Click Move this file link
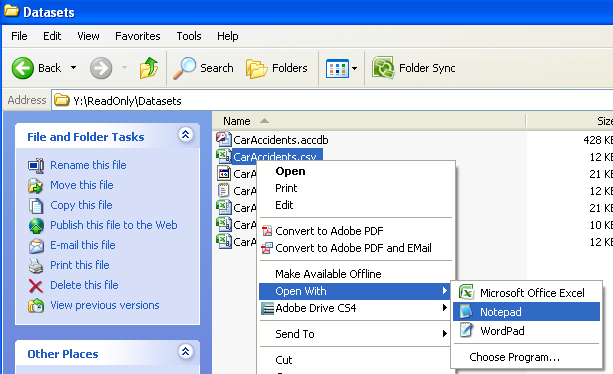 [x=82, y=185]
